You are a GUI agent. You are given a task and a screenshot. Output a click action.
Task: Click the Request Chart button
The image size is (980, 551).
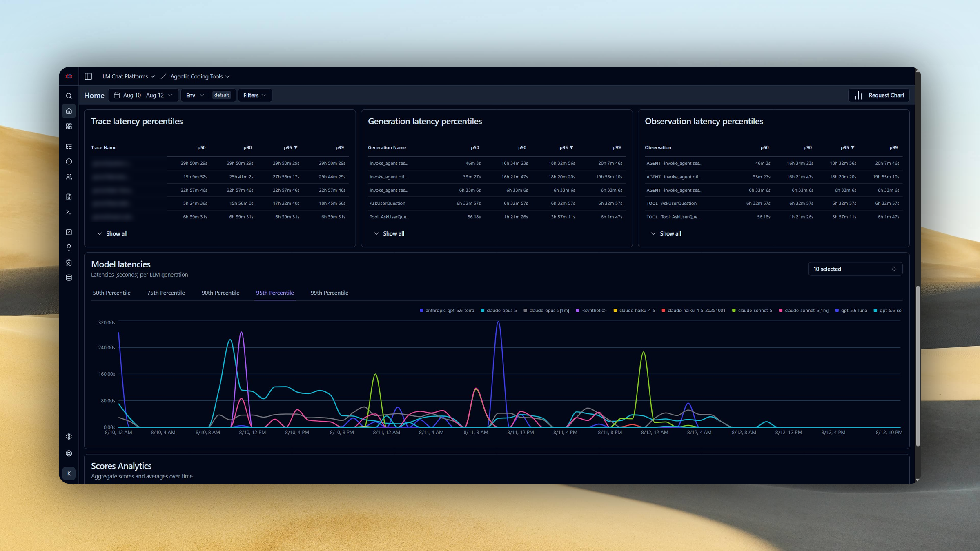tap(879, 95)
